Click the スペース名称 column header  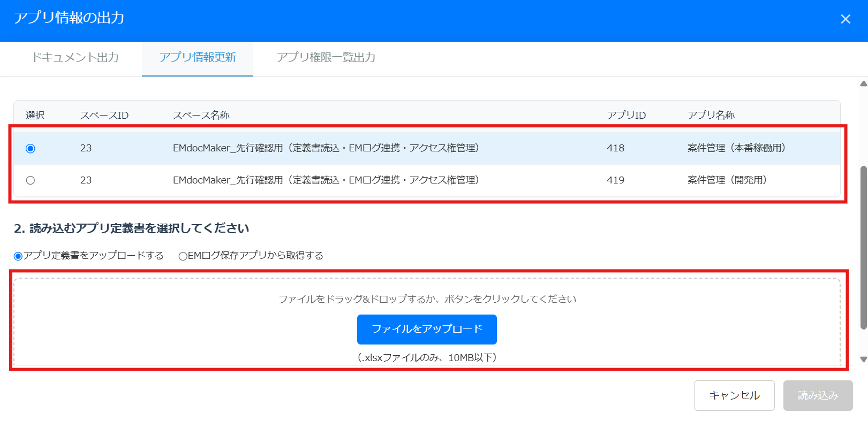tap(201, 116)
